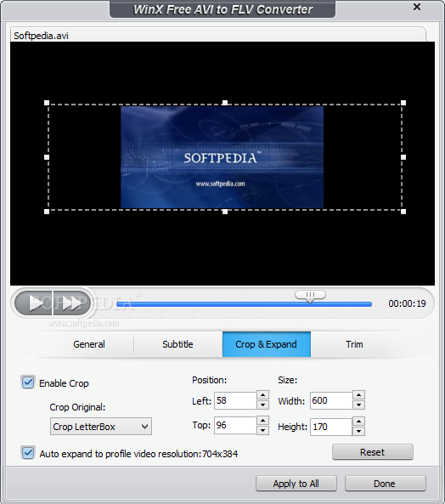Switch to the Subtitle tab
Image resolution: width=445 pixels, height=504 pixels.
177,344
